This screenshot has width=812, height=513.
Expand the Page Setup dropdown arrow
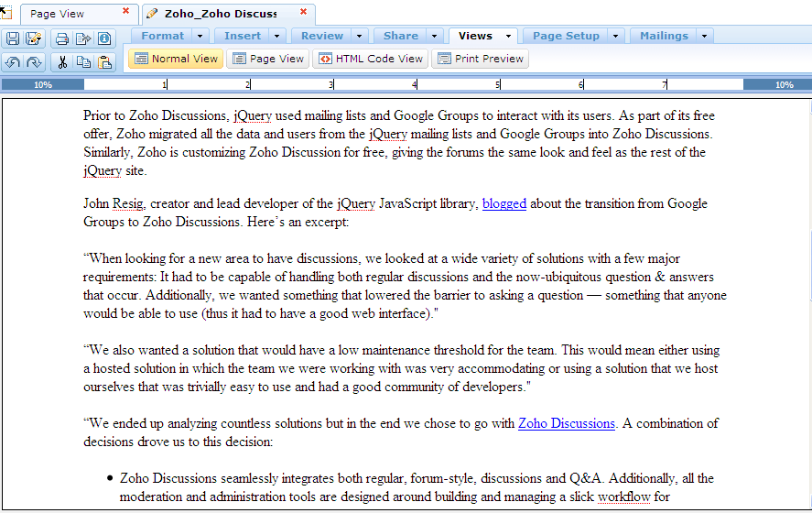(615, 36)
